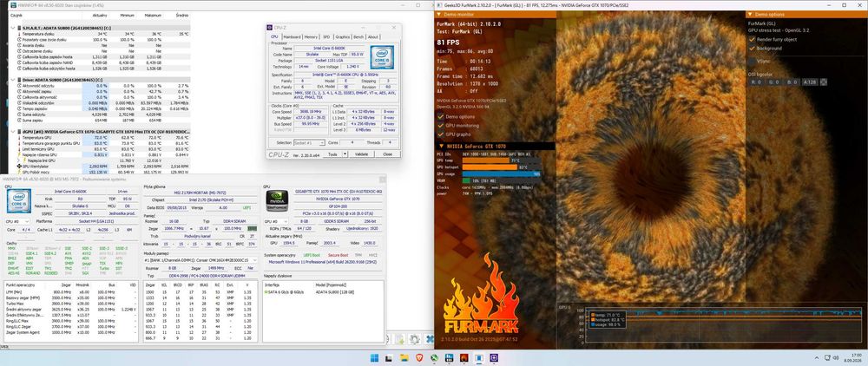Open the memory module BANK 1 dropdown
Image resolution: width=868 pixels, height=366 pixels.
(201, 260)
